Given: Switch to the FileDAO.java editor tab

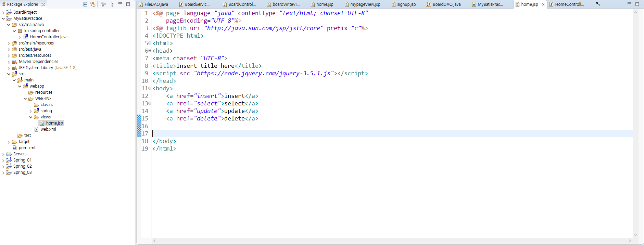Looking at the screenshot, I should click(x=154, y=4).
